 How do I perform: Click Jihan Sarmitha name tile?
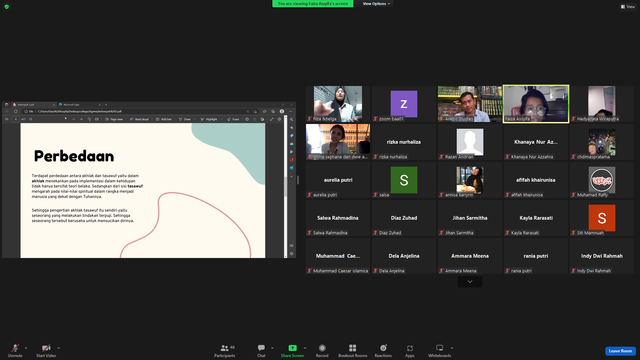[470, 218]
